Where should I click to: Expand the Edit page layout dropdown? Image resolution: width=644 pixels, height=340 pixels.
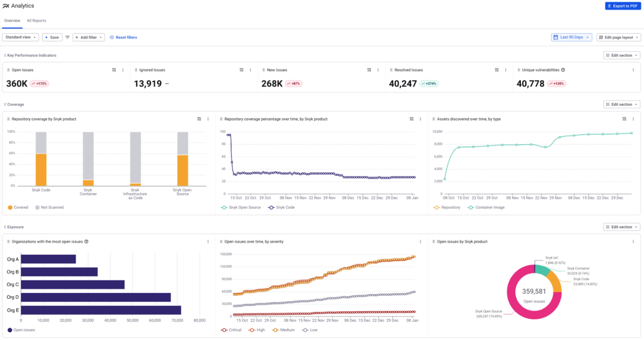point(619,37)
